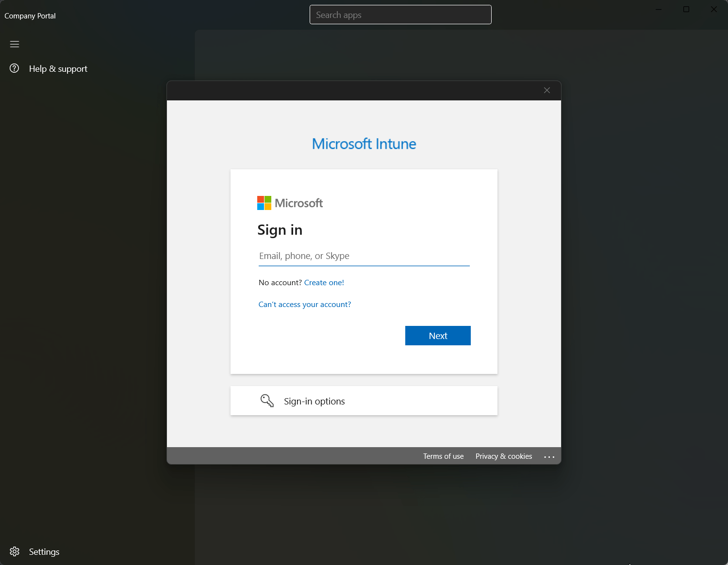The image size is (728, 565).
Task: Click the Help & support question mark icon
Action: (x=15, y=68)
